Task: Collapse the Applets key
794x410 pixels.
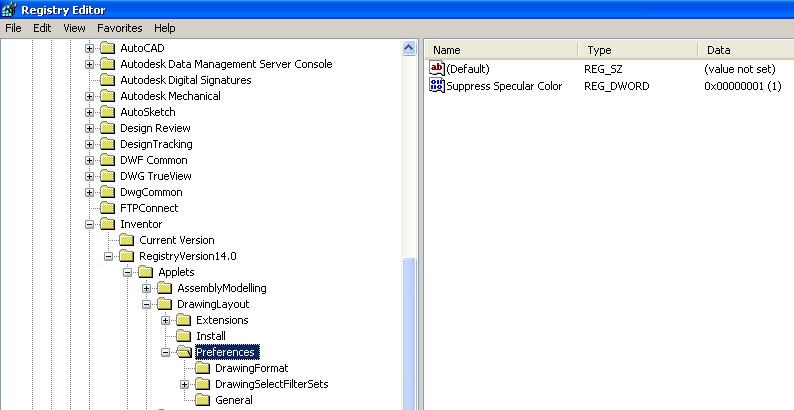Action: tap(128, 272)
